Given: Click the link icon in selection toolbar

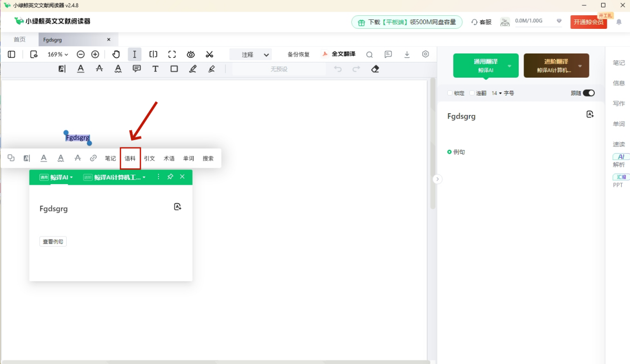Looking at the screenshot, I should point(93,158).
